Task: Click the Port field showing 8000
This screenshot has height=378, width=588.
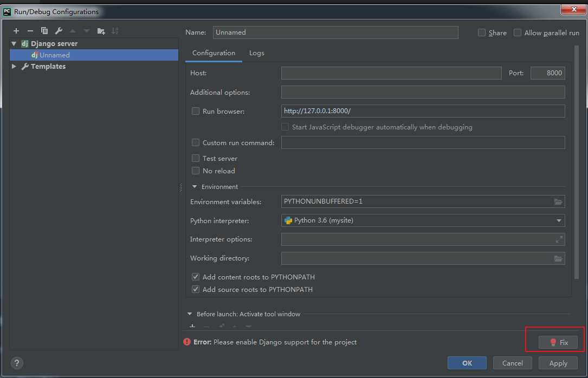Action: click(547, 73)
